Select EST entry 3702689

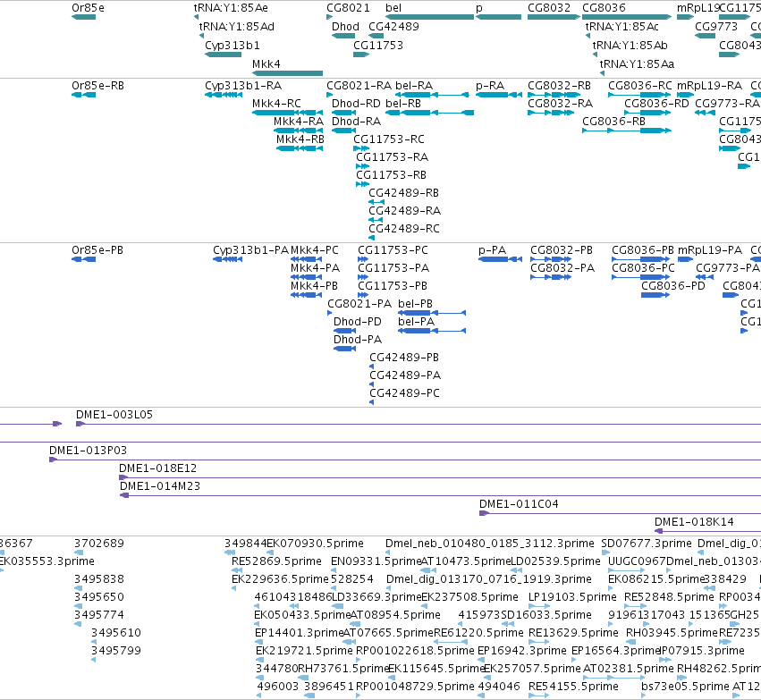click(x=99, y=544)
